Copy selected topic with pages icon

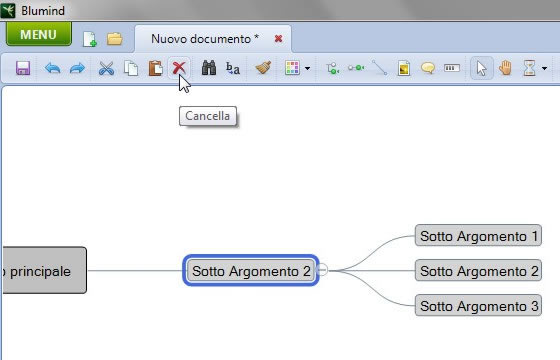click(131, 68)
